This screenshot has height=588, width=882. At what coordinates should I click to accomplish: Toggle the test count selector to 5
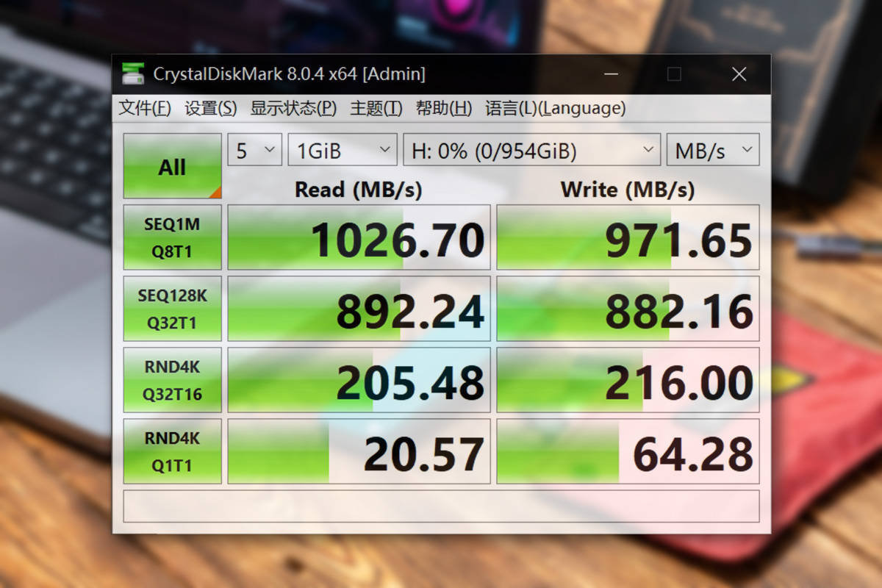coord(254,149)
